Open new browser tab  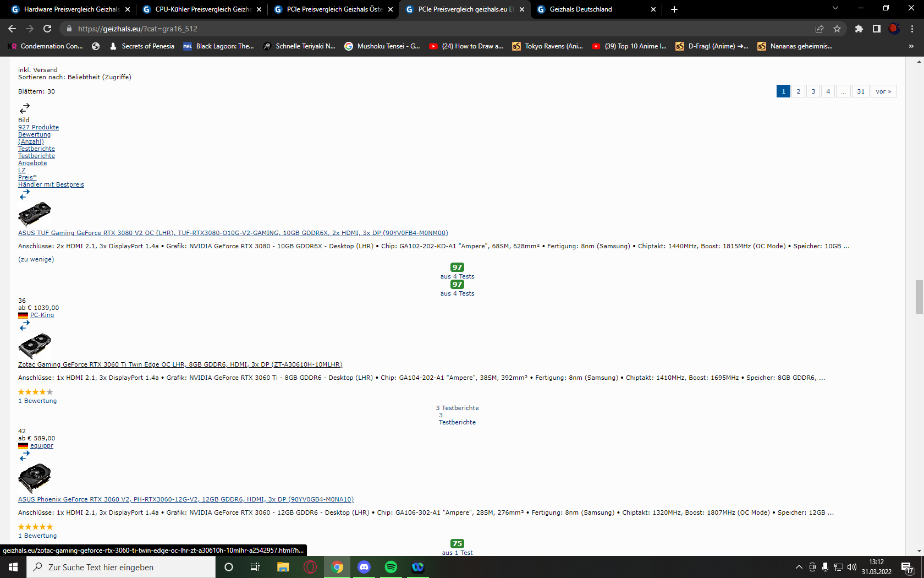click(674, 9)
